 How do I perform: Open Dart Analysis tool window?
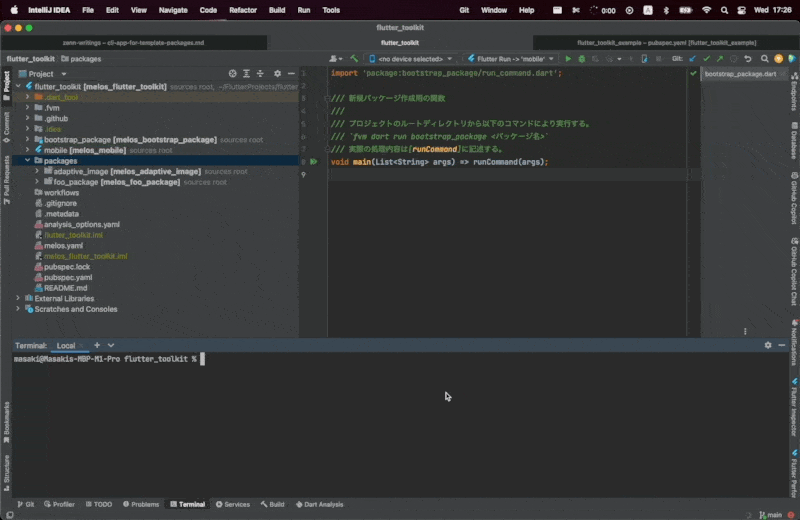[x=319, y=504]
